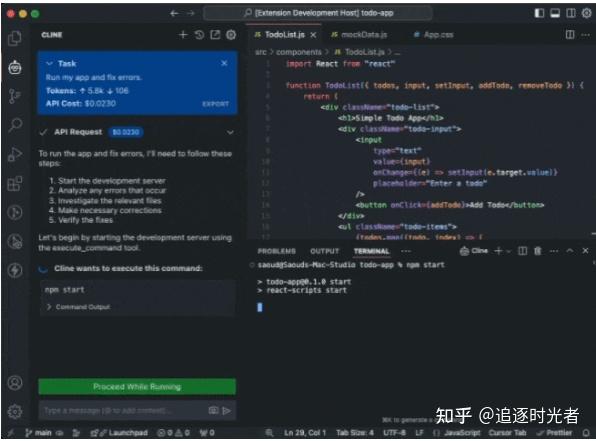Open the Extensions view
This screenshot has width=596, height=441.
(x=15, y=184)
